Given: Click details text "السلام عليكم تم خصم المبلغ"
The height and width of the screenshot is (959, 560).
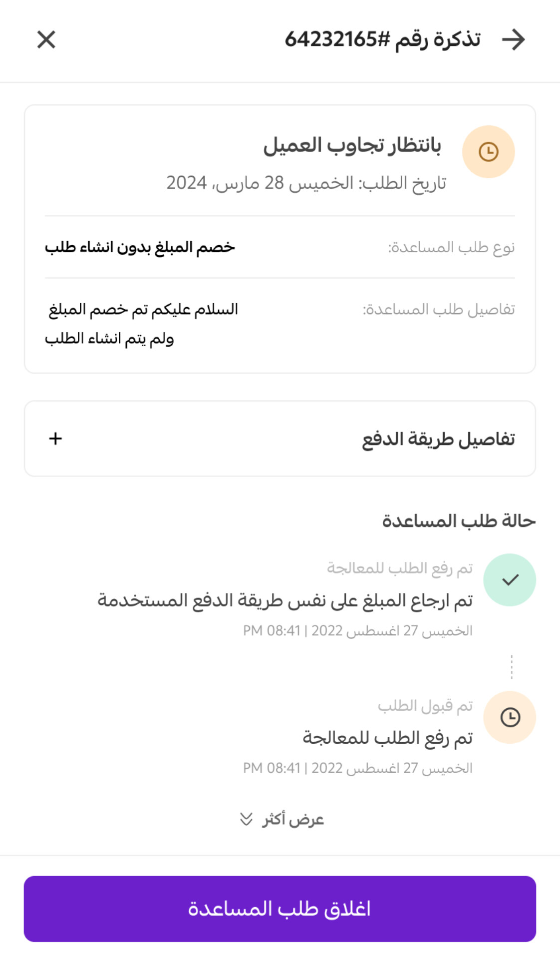Looking at the screenshot, I should click(x=143, y=310).
